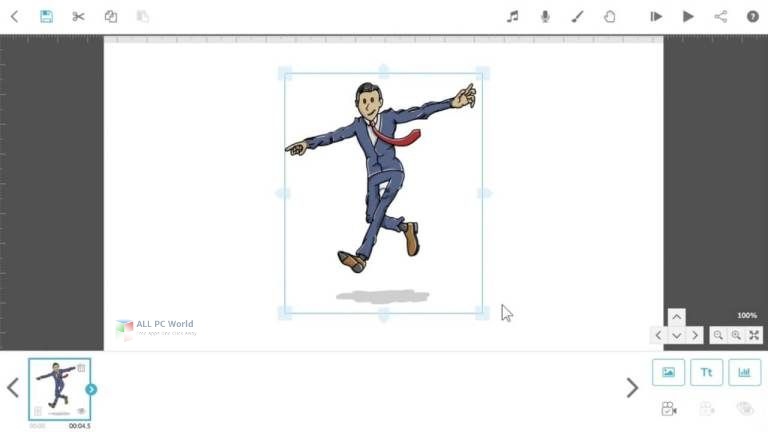The width and height of the screenshot is (768, 432).
Task: Change the drawing hand
Action: tap(609, 17)
